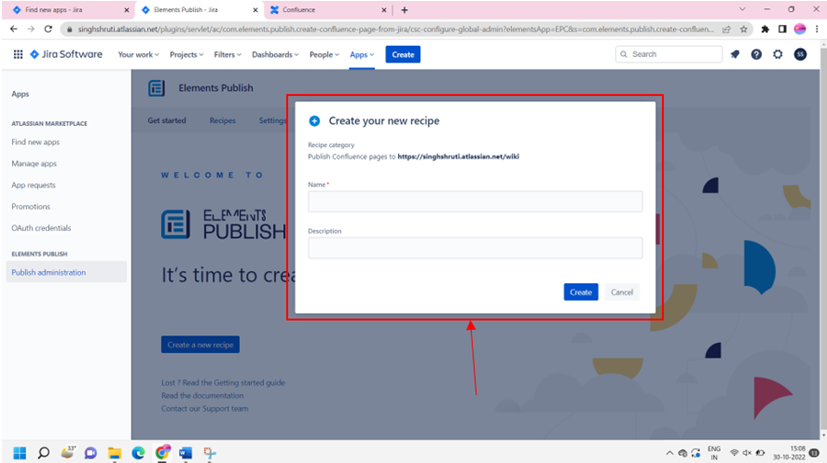Click the recipe Description input field
Viewport: 827px width, 463px height.
coord(475,248)
